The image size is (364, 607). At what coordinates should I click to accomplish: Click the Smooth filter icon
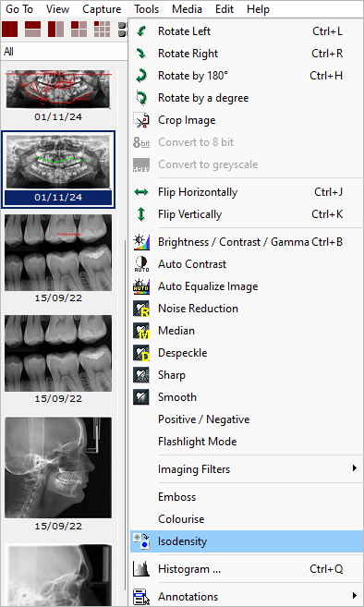tap(141, 396)
